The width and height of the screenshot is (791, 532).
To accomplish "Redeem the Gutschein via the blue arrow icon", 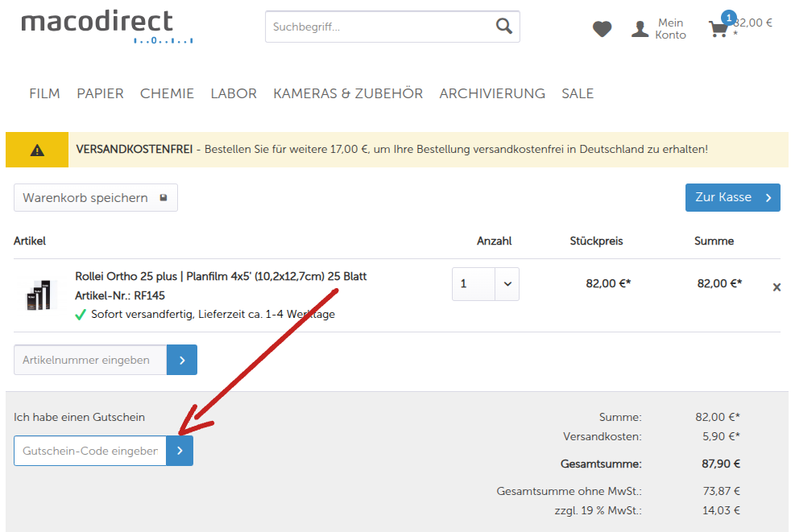I will [180, 451].
